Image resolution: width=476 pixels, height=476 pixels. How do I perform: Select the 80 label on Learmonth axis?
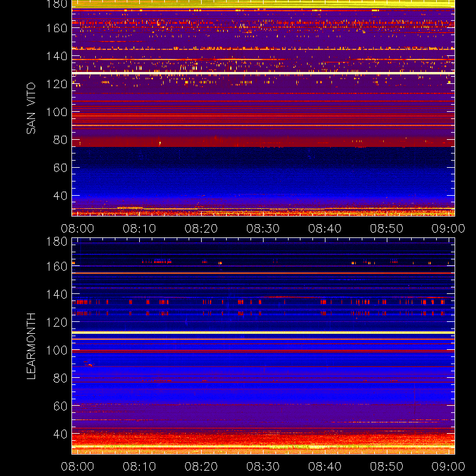point(60,378)
